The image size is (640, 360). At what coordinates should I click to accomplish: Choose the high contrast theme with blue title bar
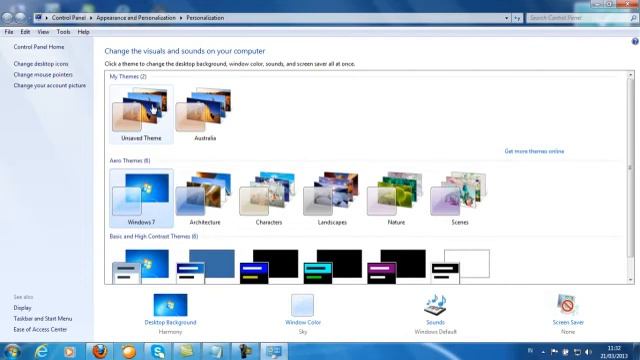click(269, 267)
